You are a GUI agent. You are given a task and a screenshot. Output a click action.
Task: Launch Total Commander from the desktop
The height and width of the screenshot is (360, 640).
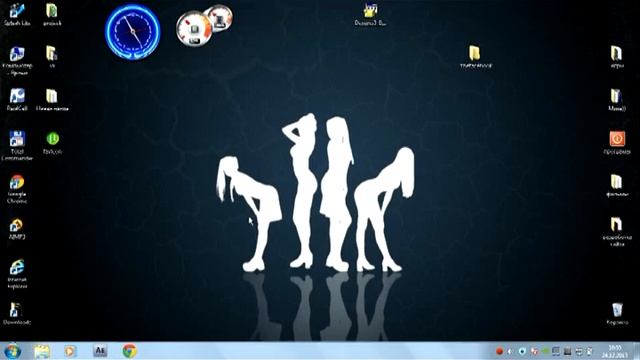click(17, 145)
